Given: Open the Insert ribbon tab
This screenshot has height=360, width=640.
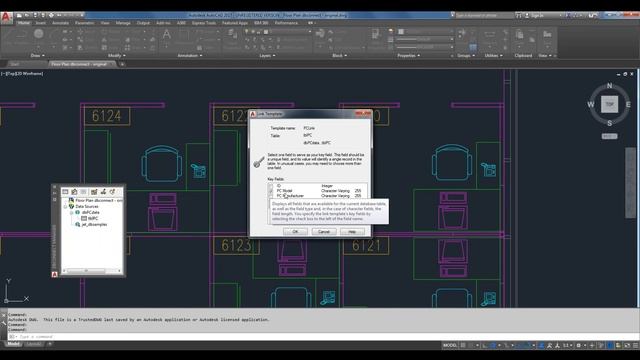Looking at the screenshot, I should click(41, 23).
